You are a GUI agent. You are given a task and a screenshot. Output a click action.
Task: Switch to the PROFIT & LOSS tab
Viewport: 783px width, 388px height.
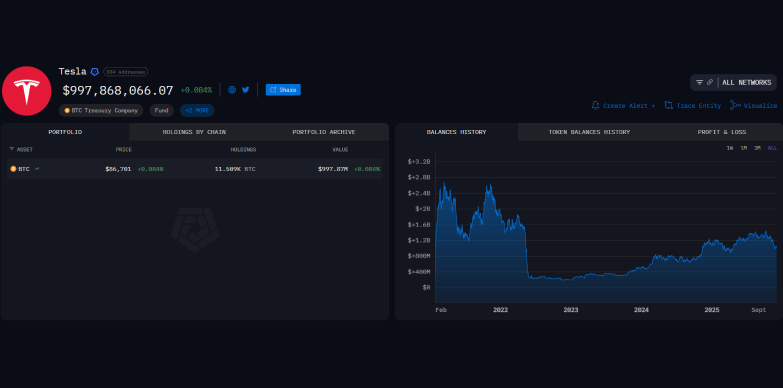coord(722,132)
